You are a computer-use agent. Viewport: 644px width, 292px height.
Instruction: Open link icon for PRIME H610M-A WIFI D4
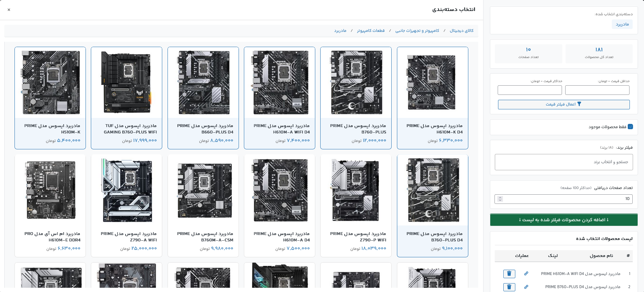526,274
